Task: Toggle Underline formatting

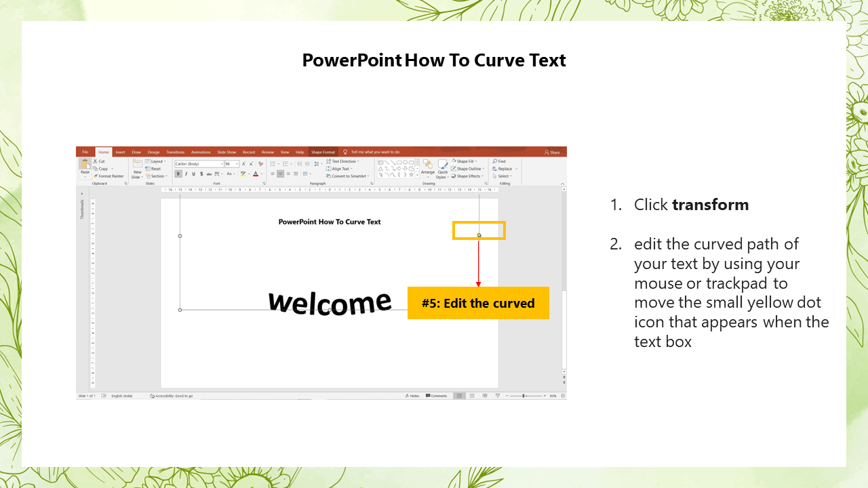Action: coord(194,174)
